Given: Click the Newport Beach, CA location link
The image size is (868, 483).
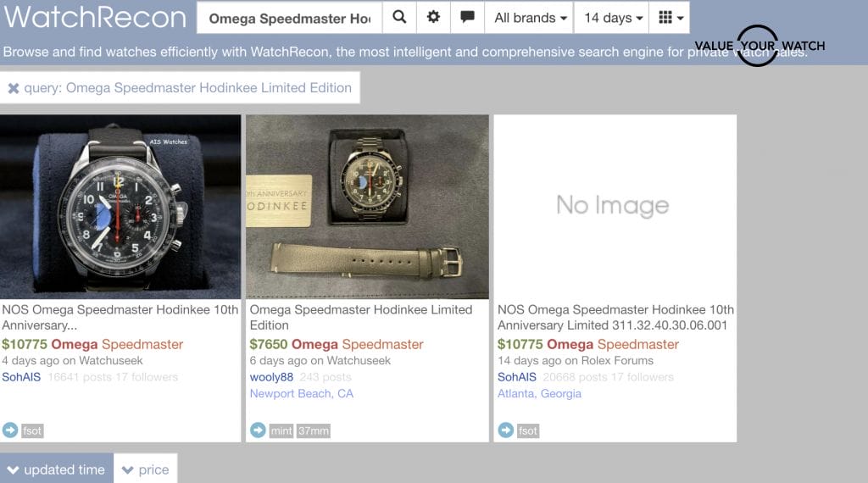Looking at the screenshot, I should click(301, 393).
